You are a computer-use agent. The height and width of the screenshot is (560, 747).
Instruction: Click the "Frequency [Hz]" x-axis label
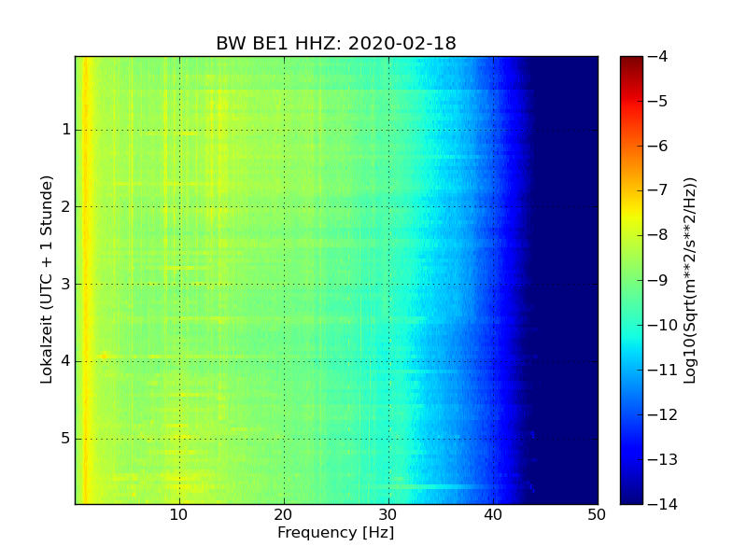[336, 532]
